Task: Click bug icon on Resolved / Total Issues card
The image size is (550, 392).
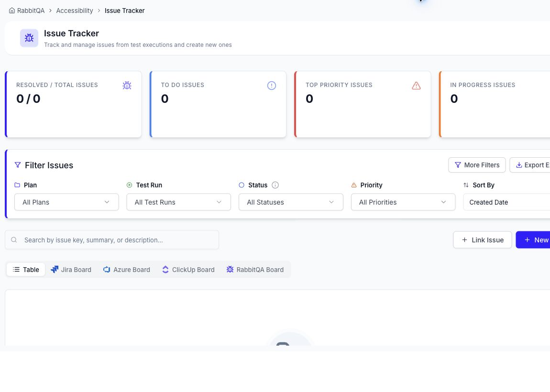Action: [x=127, y=85]
